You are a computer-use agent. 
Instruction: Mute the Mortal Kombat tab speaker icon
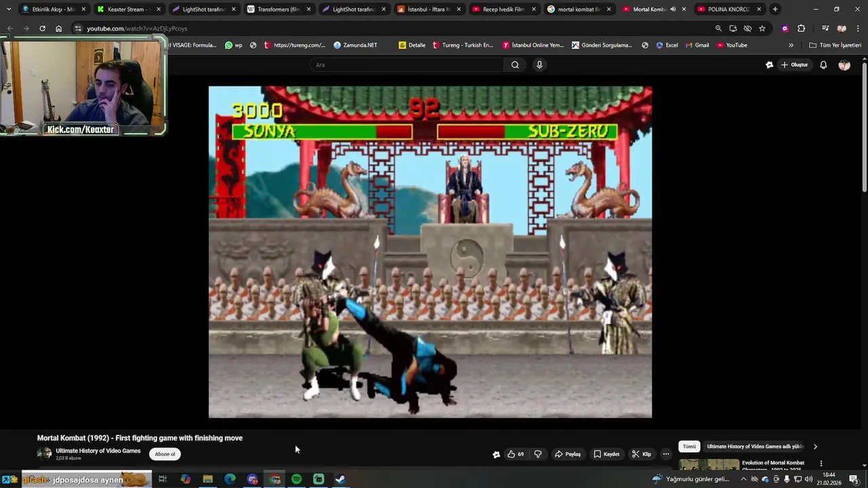(x=673, y=9)
